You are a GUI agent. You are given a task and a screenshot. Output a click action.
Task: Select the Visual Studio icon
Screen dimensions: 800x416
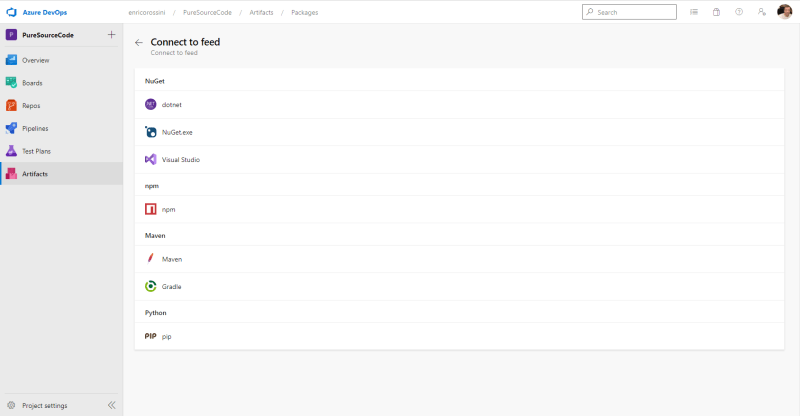pyautogui.click(x=151, y=159)
